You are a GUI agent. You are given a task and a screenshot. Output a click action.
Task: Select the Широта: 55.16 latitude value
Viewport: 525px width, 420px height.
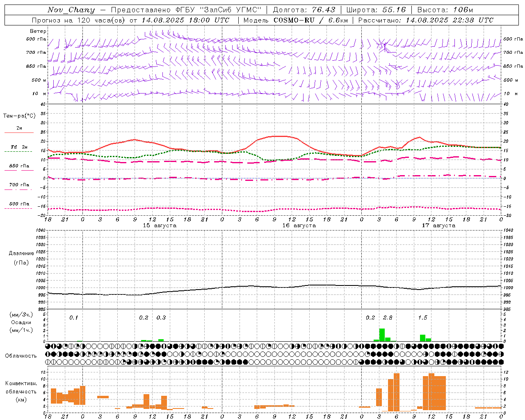pos(376,10)
